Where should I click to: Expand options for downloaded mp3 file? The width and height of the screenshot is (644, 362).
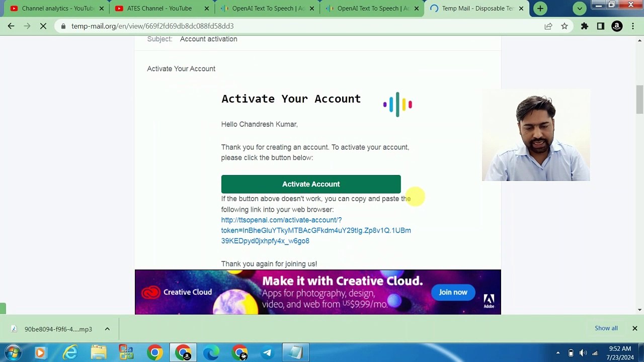pyautogui.click(x=107, y=329)
